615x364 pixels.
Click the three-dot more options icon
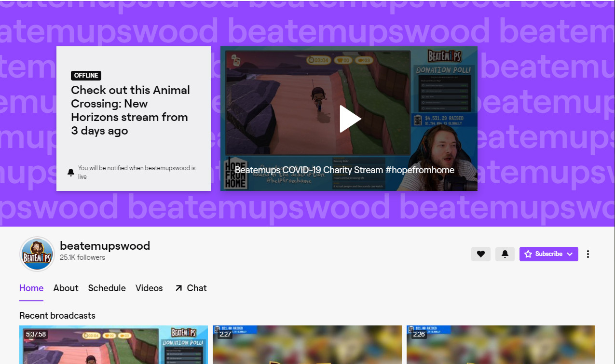(x=588, y=254)
